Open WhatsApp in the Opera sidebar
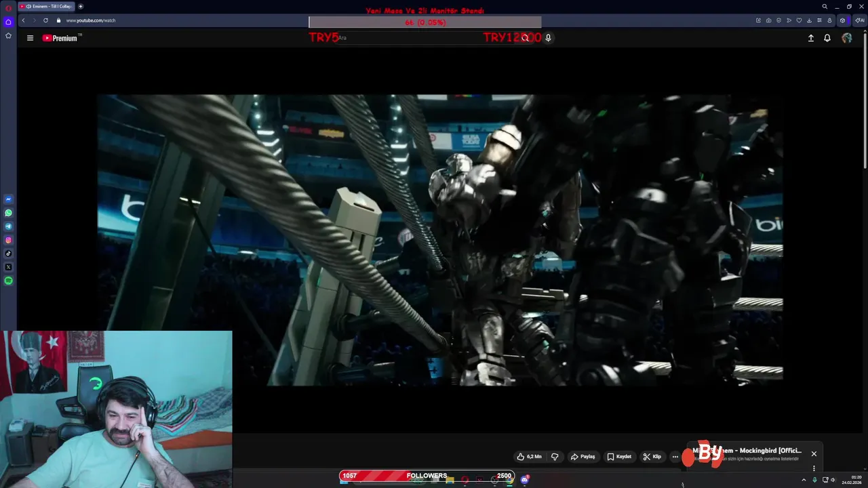Screen dimensions: 868x488 click(x=8, y=213)
